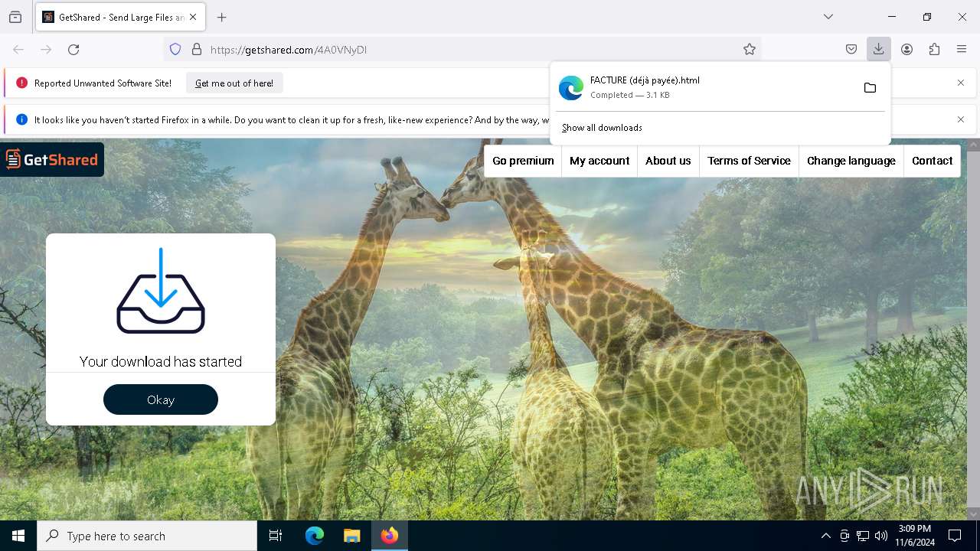The width and height of the screenshot is (980, 551).
Task: Open a new tab with plus button
Action: click(x=222, y=17)
